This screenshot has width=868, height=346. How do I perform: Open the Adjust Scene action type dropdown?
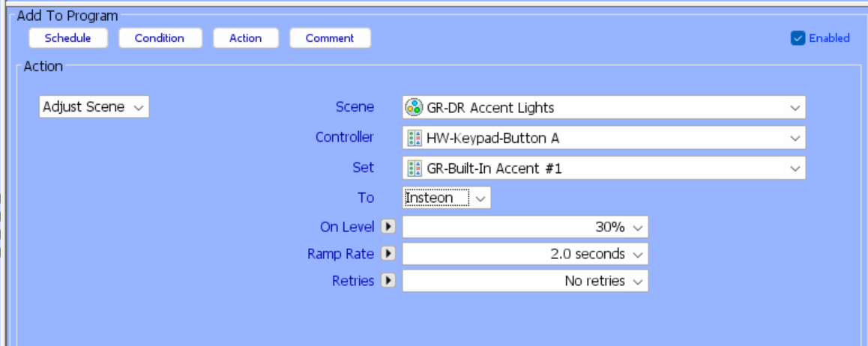(x=94, y=107)
